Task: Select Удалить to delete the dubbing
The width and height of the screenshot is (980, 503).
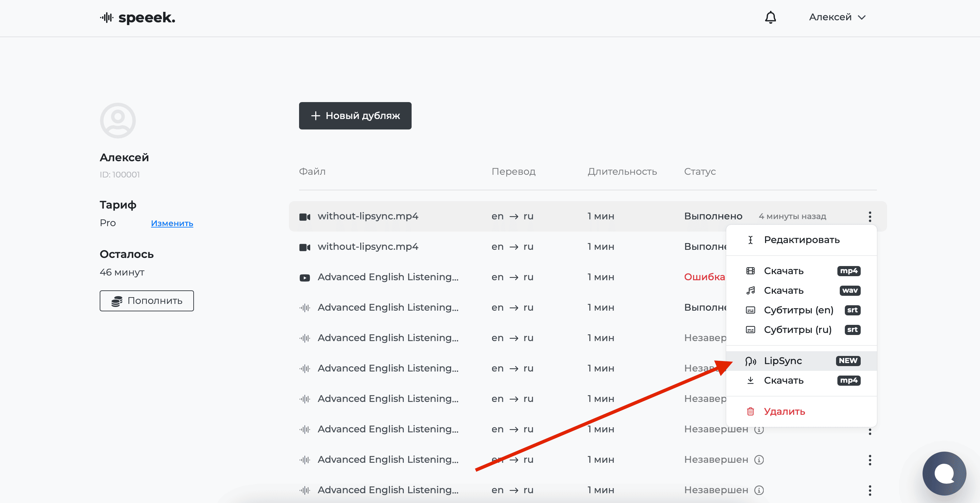Action: pos(784,412)
